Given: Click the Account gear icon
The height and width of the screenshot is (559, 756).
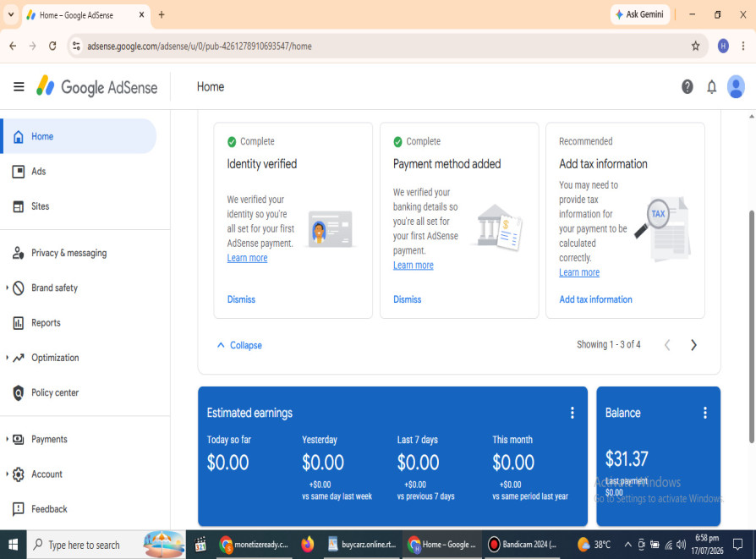Looking at the screenshot, I should 19,474.
